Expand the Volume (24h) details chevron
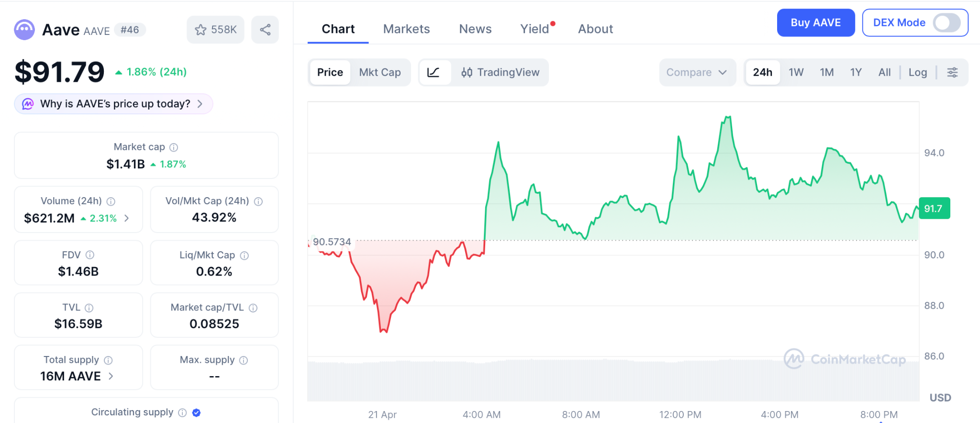Screen dimensions: 980x423 pyautogui.click(x=127, y=218)
